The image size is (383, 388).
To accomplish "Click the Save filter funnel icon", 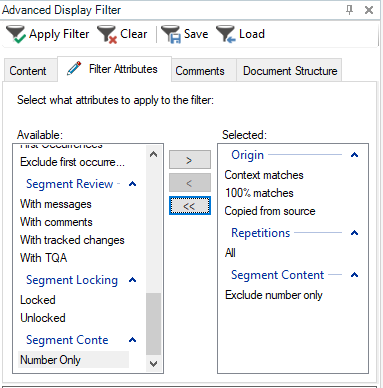I will tap(171, 34).
